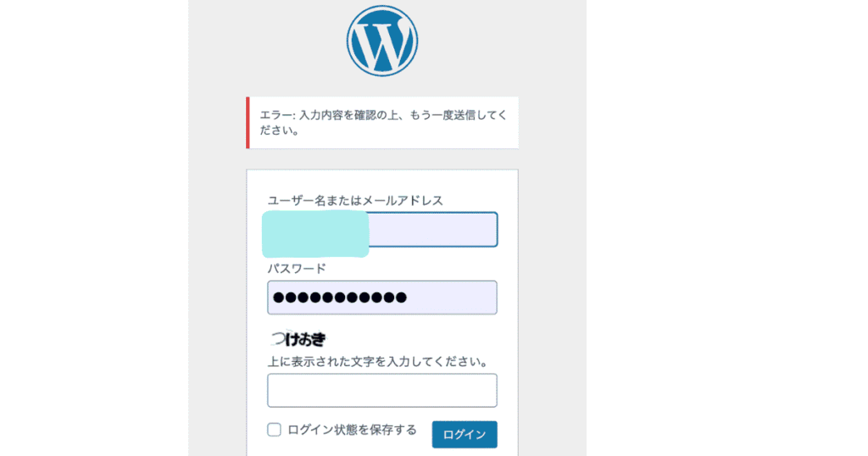Click the WordPress logo

point(381,41)
